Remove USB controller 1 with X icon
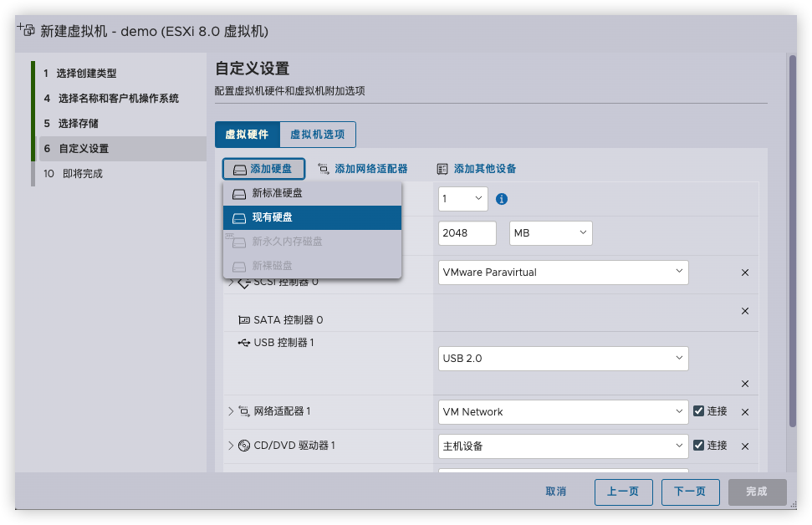 745,384
